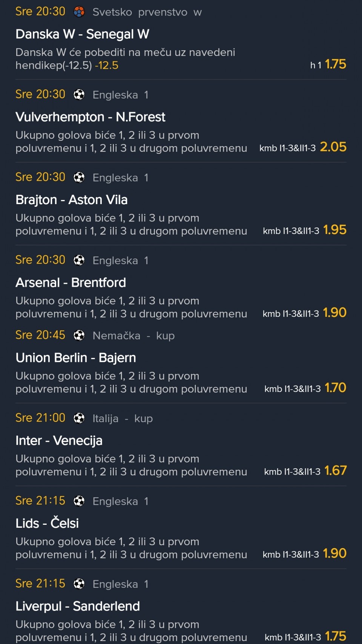The image size is (362, 644).
Task: Tap the Nemačka - kup competition label
Action: (133, 336)
